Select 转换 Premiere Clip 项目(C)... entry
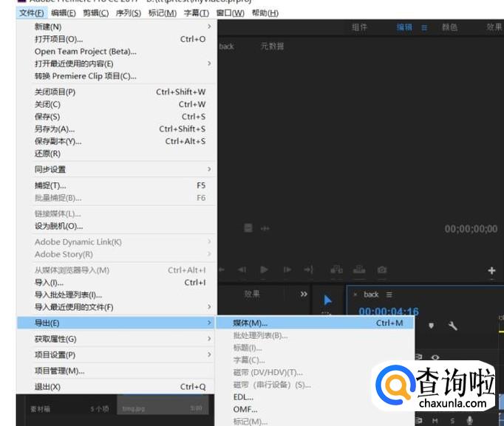 [116, 76]
